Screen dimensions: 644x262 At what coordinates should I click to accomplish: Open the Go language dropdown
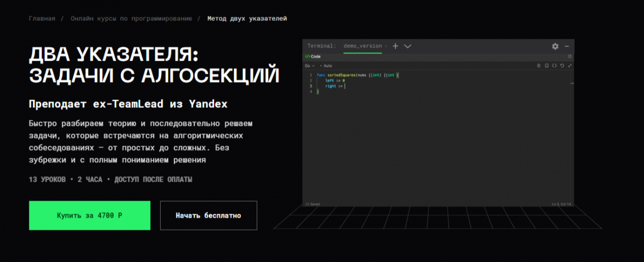309,66
